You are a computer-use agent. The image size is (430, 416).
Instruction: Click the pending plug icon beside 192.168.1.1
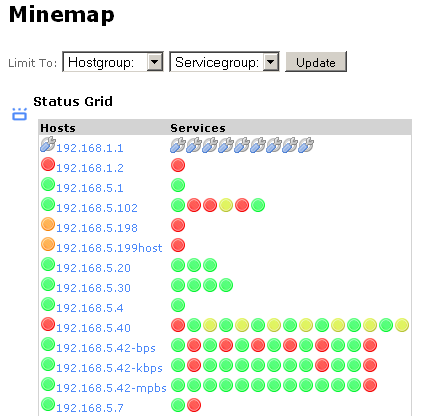[x=48, y=144]
